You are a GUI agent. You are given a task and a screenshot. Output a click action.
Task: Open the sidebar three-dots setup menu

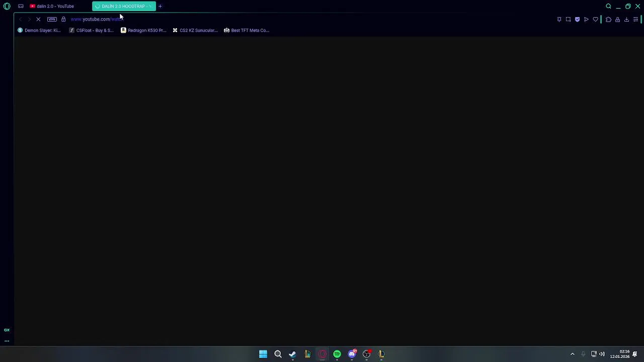click(7, 341)
